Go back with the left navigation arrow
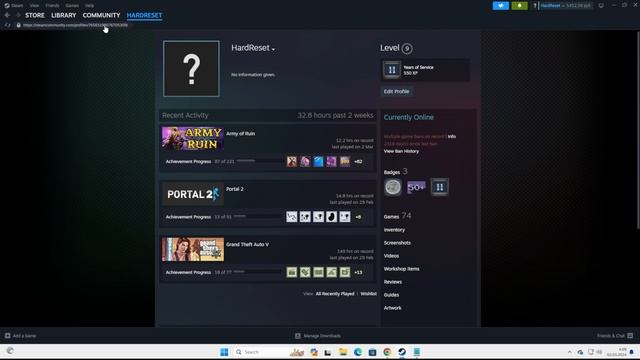The height and width of the screenshot is (360, 640). point(7,15)
